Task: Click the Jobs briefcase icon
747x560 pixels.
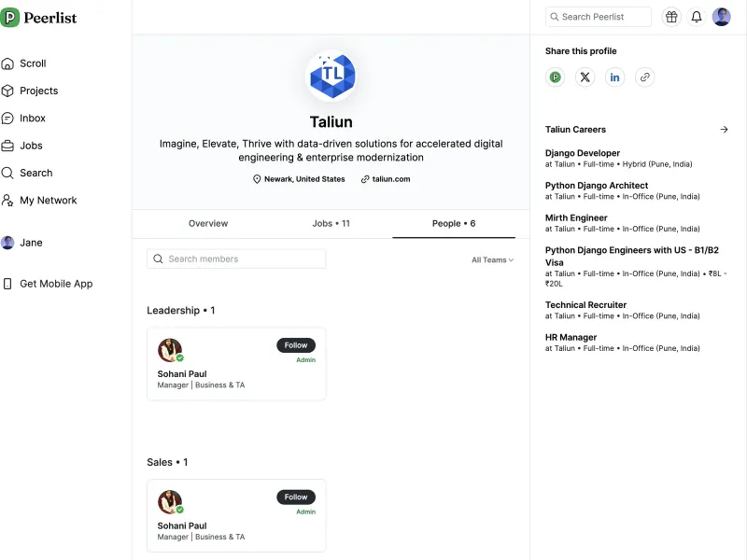Action: (x=7, y=146)
